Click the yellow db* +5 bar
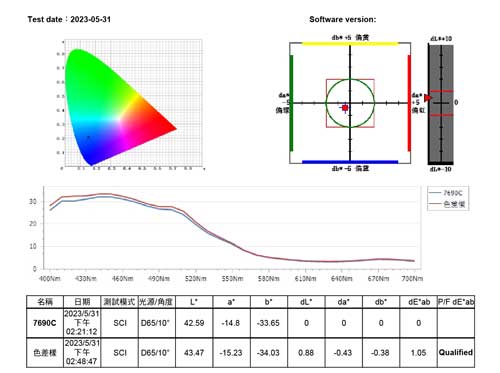This screenshot has width=500, height=373. (x=350, y=43)
